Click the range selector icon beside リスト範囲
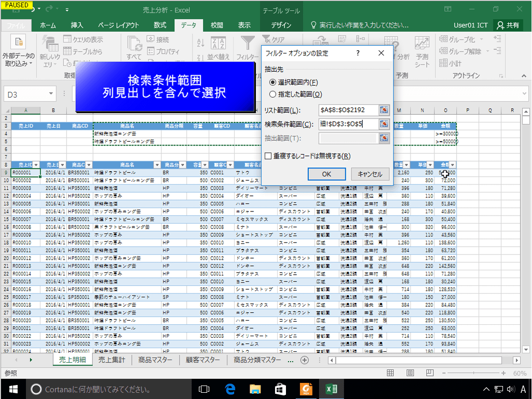This screenshot has height=399, width=532. [x=383, y=110]
